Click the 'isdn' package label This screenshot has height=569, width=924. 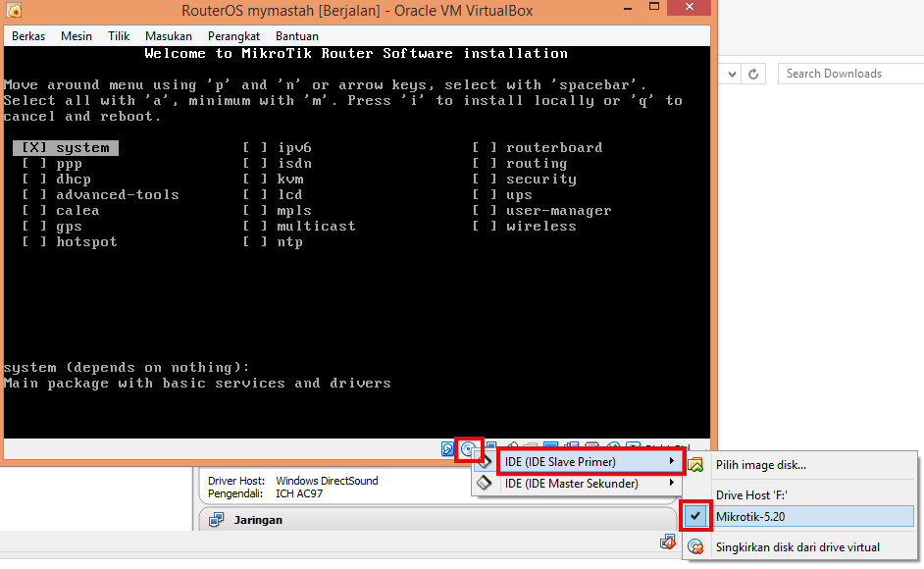294,163
